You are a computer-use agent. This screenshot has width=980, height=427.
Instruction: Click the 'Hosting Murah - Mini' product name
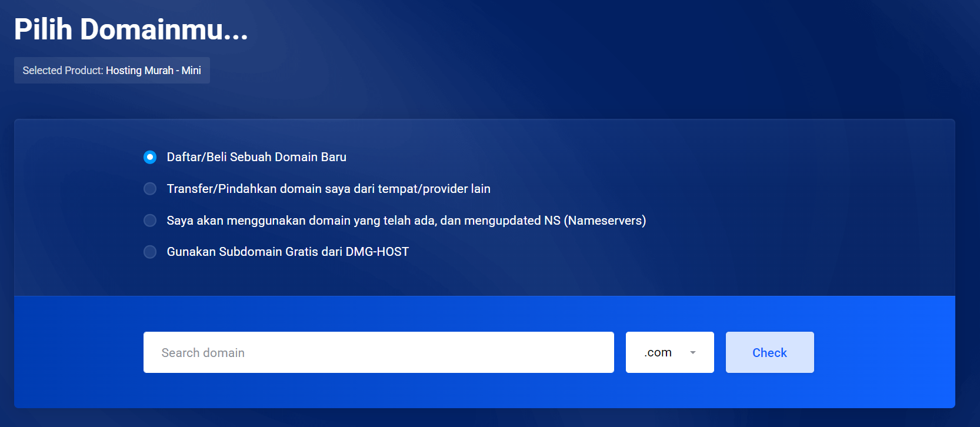point(153,71)
